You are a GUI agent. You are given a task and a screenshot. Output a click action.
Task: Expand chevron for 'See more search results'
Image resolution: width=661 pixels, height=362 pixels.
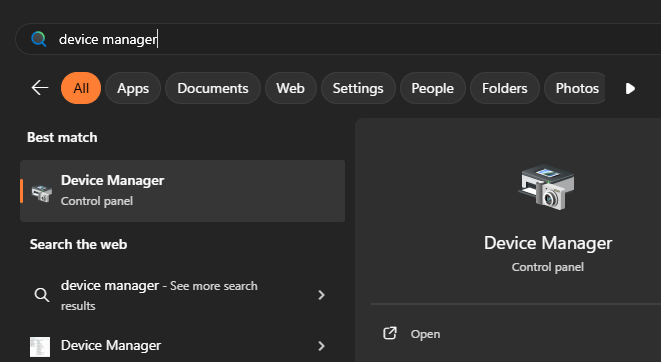pos(321,295)
